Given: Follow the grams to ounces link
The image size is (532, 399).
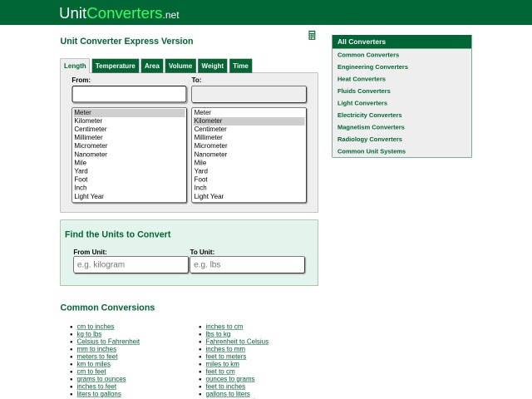Looking at the screenshot, I should coord(101,379).
